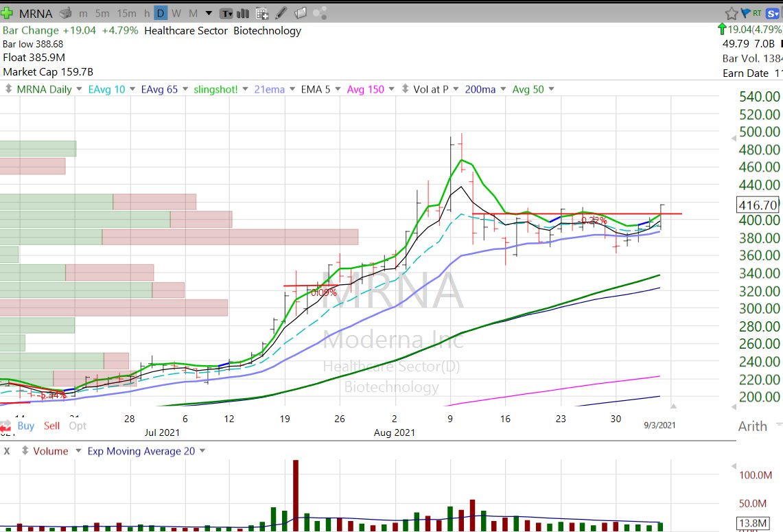
Task: Click the MRNA ticker symbol
Action: (x=36, y=14)
